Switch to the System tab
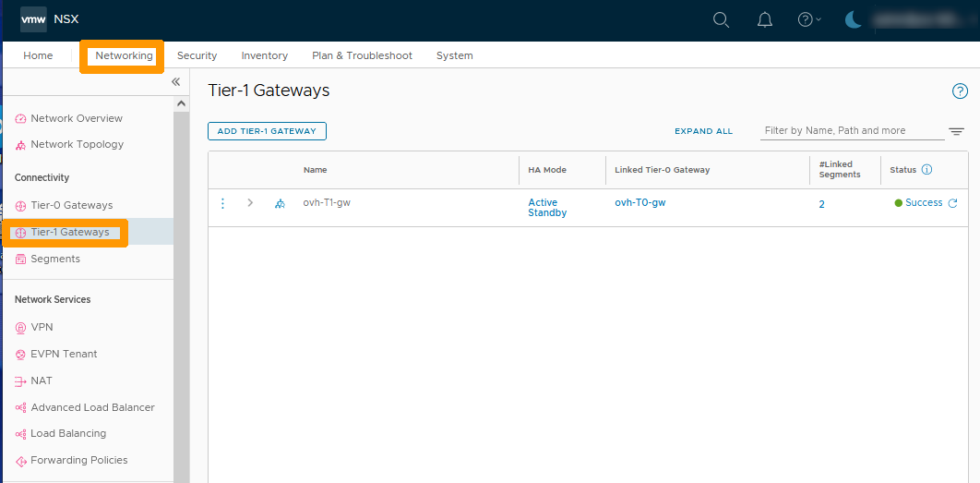This screenshot has width=980, height=483. 454,55
